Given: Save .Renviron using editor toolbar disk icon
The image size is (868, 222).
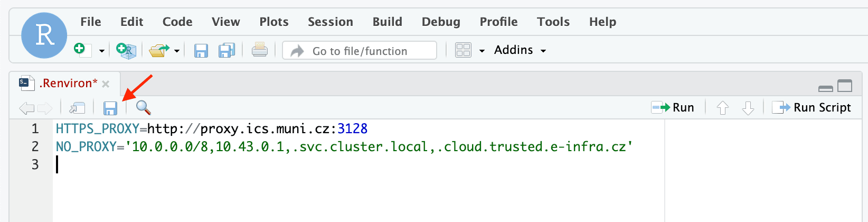Looking at the screenshot, I should [110, 108].
